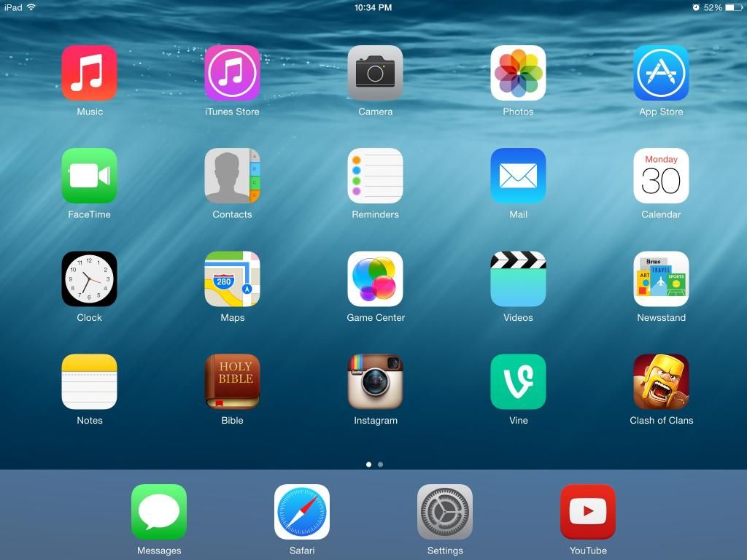Launch Clash of Clans game

click(x=661, y=381)
